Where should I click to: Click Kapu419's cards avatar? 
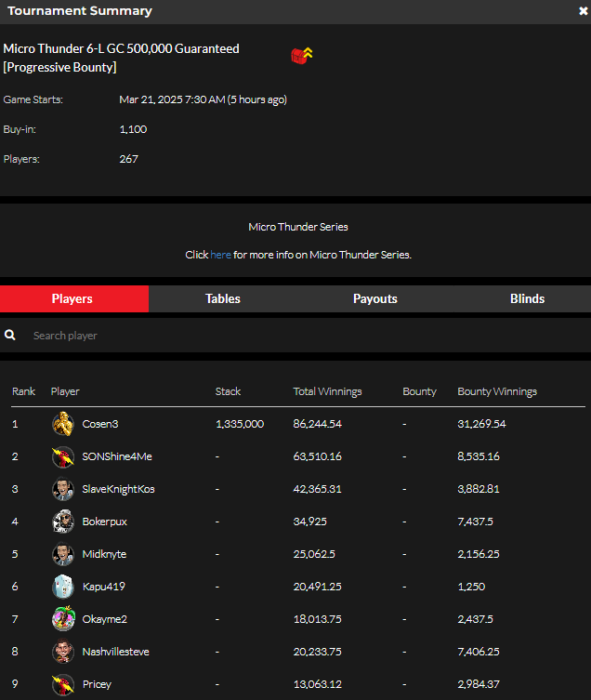[63, 587]
